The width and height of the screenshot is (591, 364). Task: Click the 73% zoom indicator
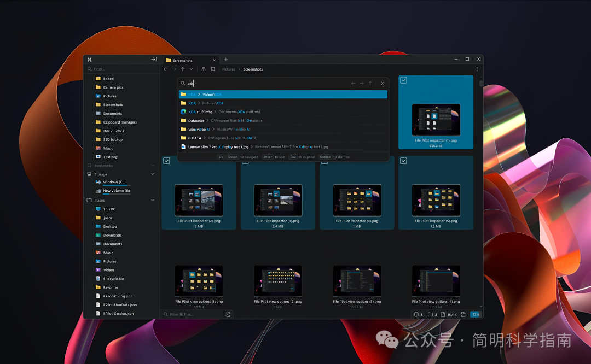pyautogui.click(x=475, y=314)
